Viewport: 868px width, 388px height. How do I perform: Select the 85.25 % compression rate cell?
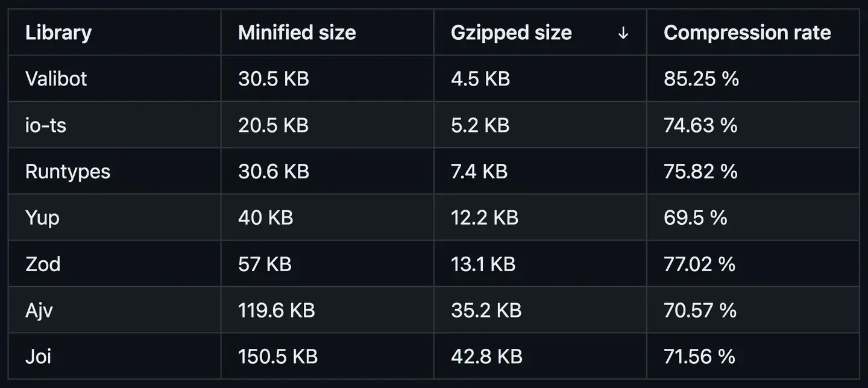tap(701, 79)
